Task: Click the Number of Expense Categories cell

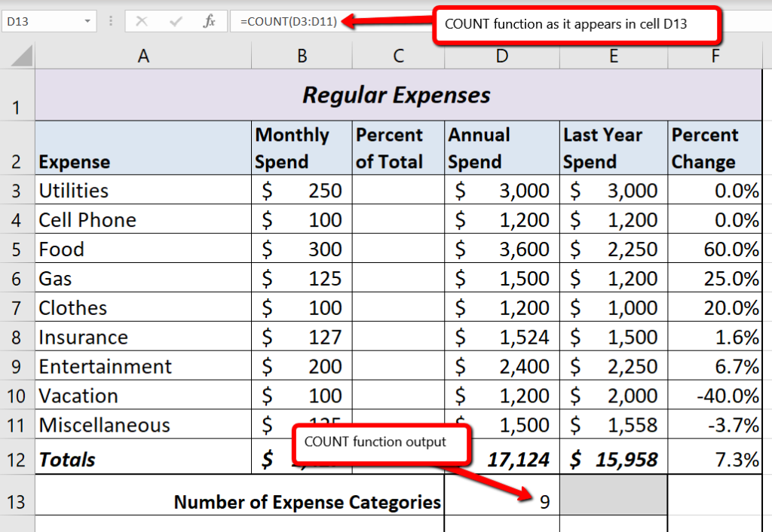Action: pos(240,496)
